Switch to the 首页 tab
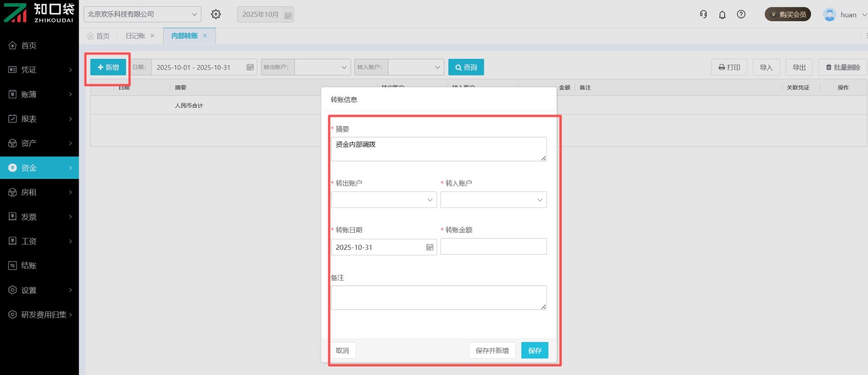 pyautogui.click(x=99, y=36)
